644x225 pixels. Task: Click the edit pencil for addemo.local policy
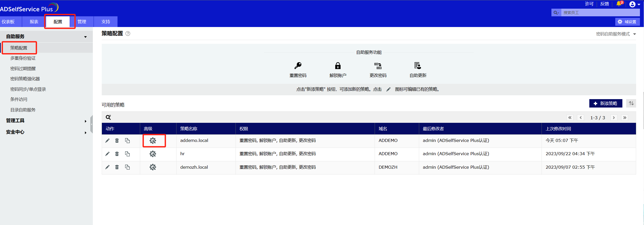pyautogui.click(x=107, y=141)
